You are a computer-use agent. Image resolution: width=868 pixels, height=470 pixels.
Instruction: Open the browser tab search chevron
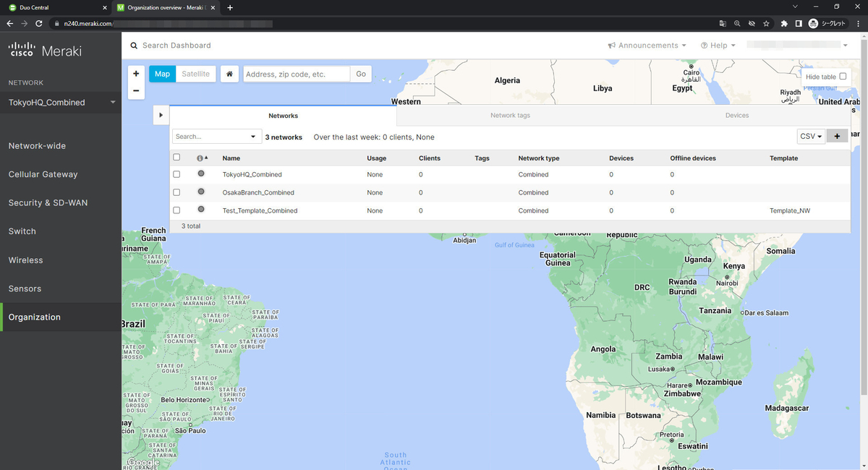[796, 7]
